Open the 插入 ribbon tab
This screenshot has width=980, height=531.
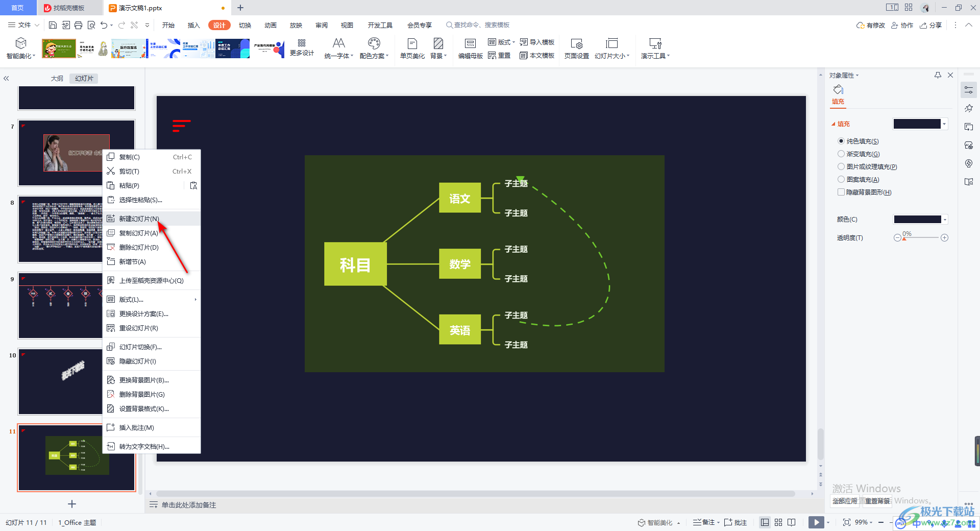[193, 25]
